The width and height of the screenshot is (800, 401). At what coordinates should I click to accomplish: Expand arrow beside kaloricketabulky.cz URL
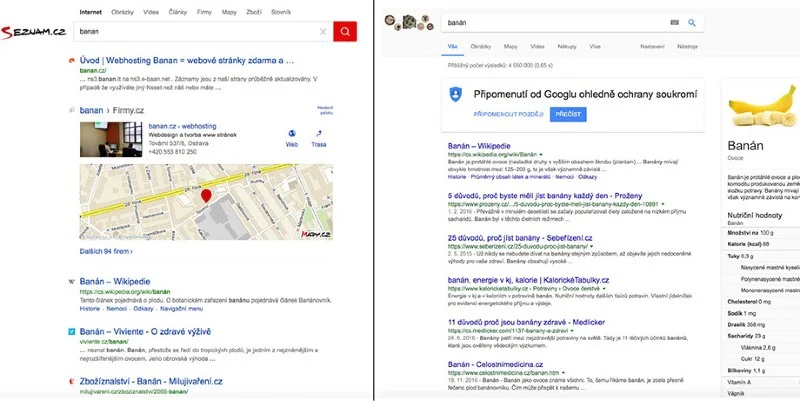point(602,289)
